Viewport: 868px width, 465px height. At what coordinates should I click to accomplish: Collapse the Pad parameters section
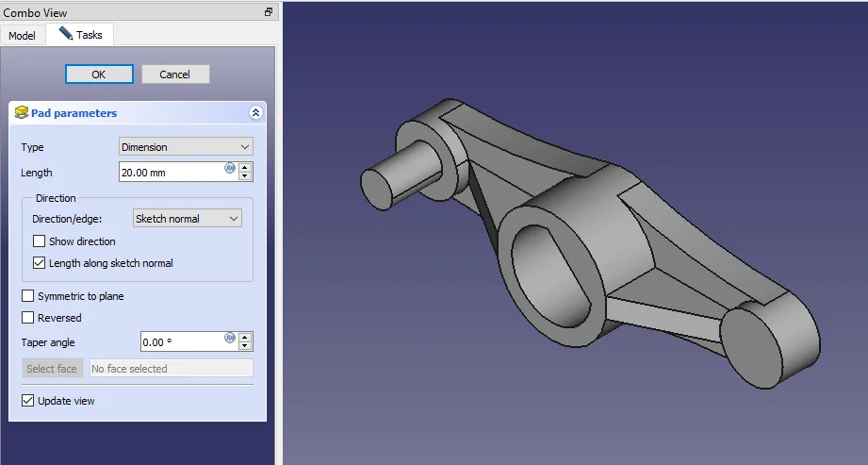(x=255, y=113)
